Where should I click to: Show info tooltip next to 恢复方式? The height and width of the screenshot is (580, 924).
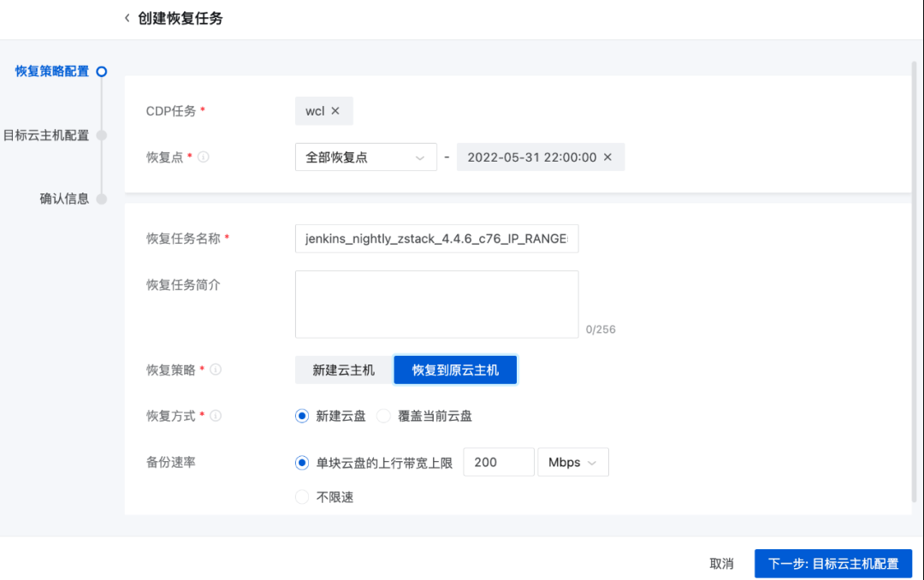coord(216,416)
